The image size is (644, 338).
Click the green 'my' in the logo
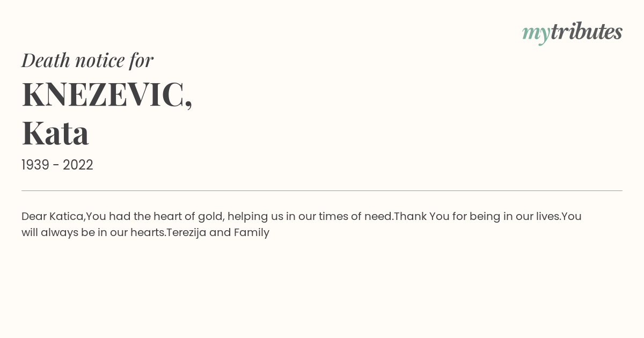point(536,34)
